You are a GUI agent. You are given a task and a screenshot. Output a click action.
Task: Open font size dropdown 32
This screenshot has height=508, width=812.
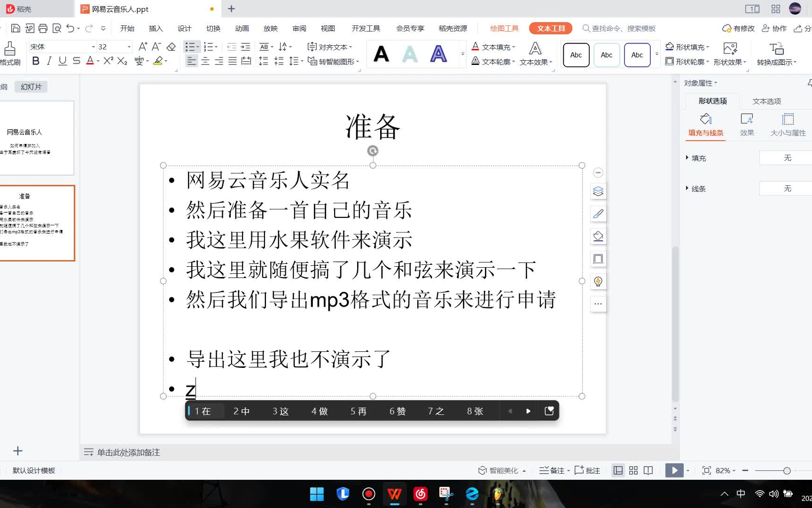coord(129,47)
